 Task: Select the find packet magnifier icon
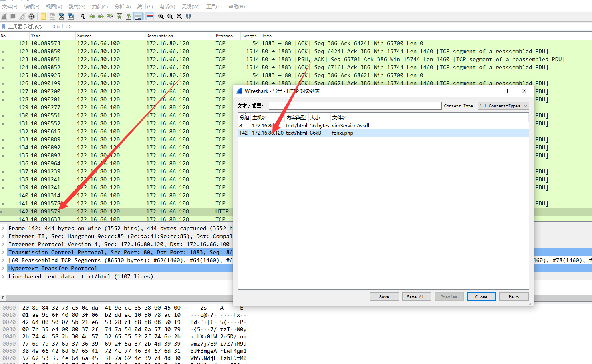pos(82,16)
